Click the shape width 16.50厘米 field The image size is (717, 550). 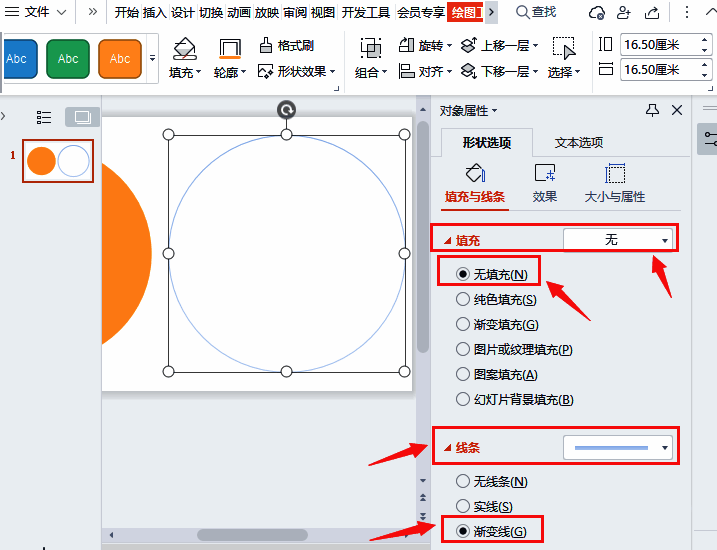(x=666, y=69)
